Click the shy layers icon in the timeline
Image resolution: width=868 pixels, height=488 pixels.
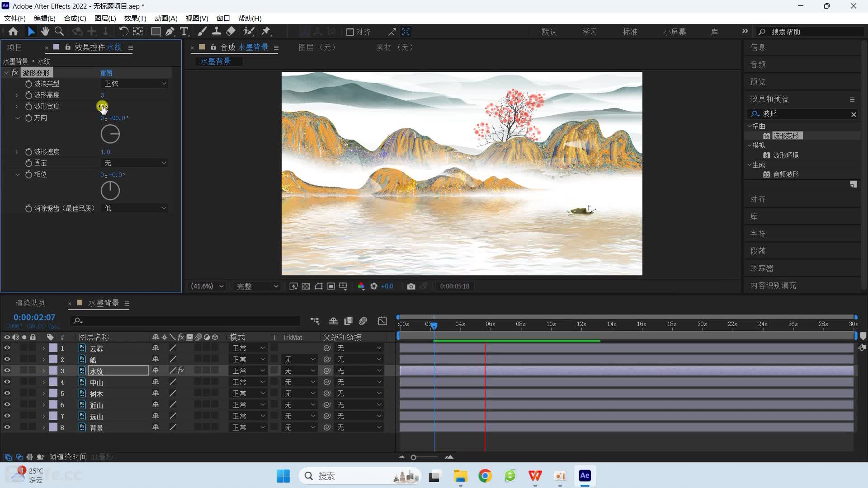[x=333, y=321]
